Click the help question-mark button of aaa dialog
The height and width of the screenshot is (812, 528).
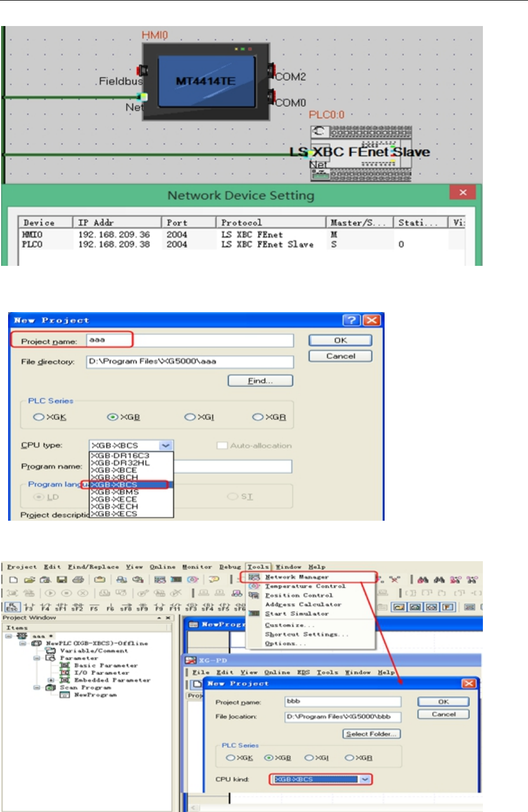(x=351, y=320)
